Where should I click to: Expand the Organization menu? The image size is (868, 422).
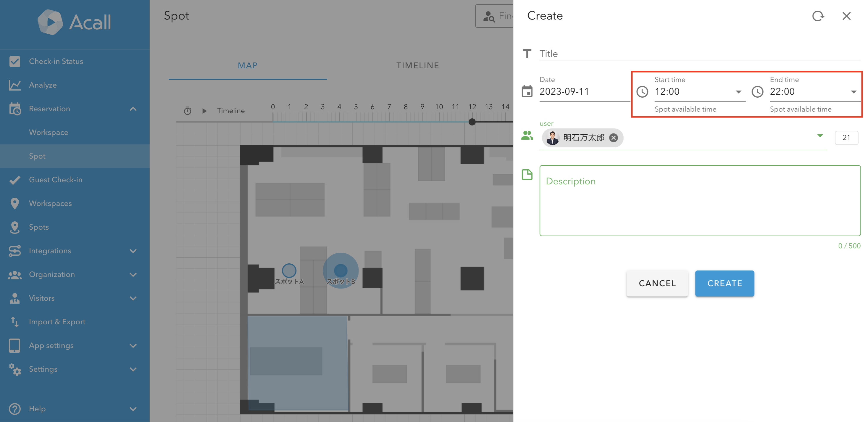[133, 275]
